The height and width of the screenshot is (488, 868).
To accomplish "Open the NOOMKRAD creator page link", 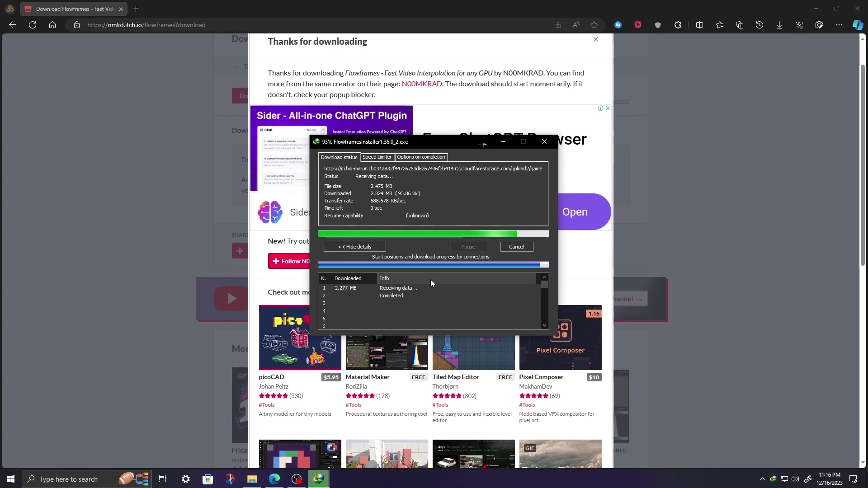I will 421,84.
